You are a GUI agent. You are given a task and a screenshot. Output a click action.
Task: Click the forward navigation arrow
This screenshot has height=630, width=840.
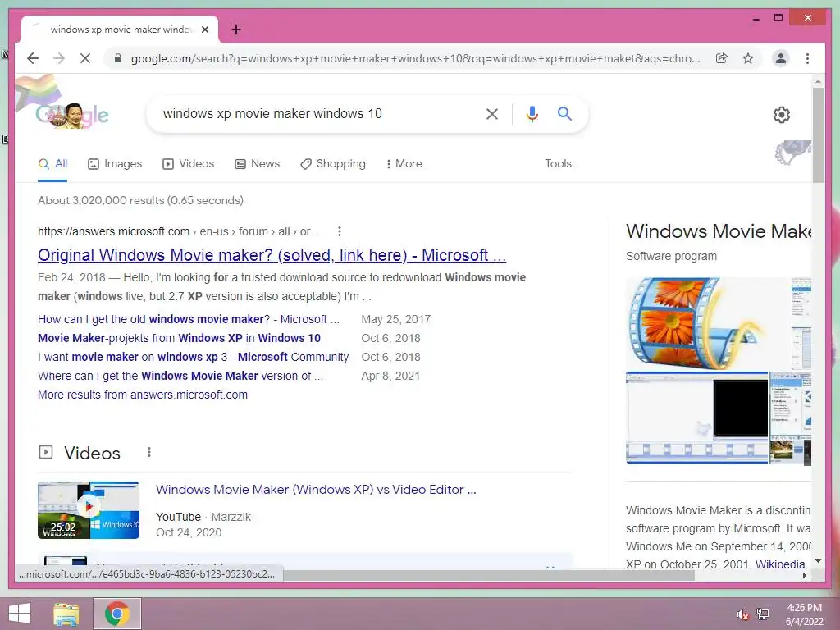click(59, 58)
